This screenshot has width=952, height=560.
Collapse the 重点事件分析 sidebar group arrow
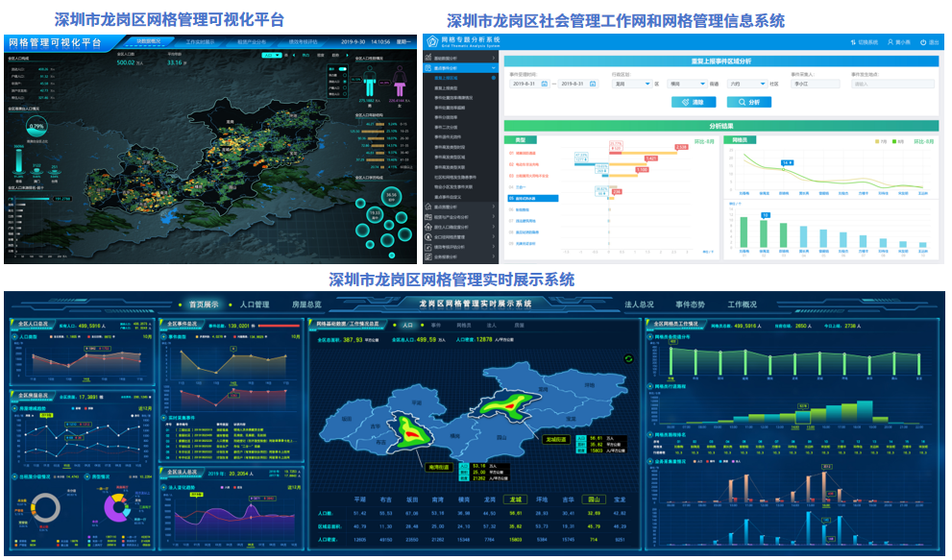click(494, 68)
